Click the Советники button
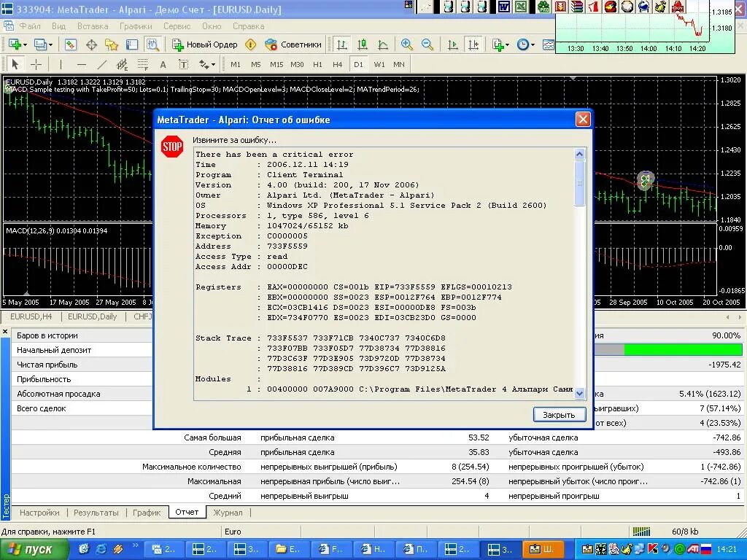Screen dimensions: 747x560 coord(293,44)
